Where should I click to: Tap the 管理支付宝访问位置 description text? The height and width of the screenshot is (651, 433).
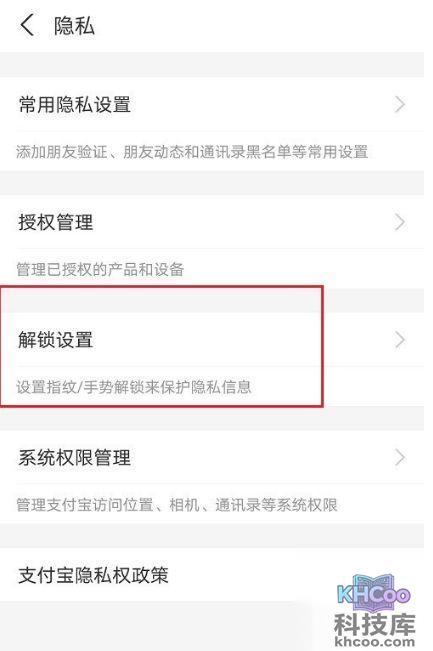(x=176, y=505)
